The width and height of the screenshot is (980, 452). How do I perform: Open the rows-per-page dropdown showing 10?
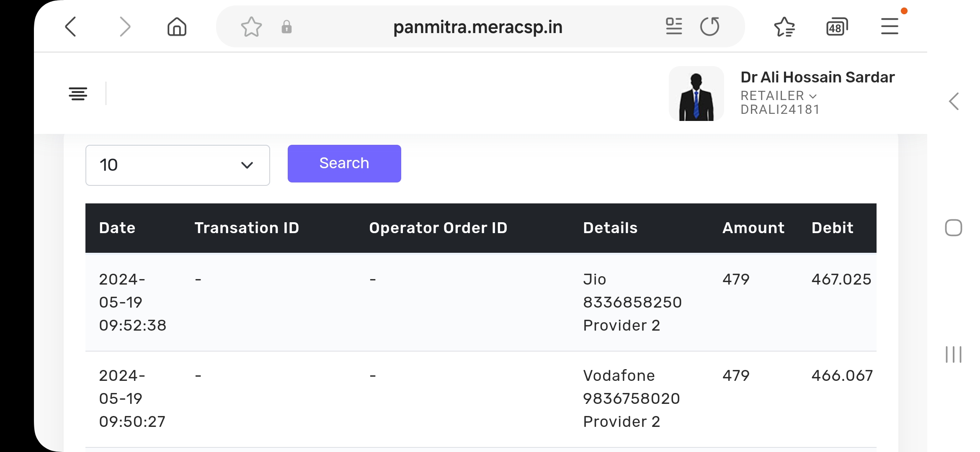point(178,165)
